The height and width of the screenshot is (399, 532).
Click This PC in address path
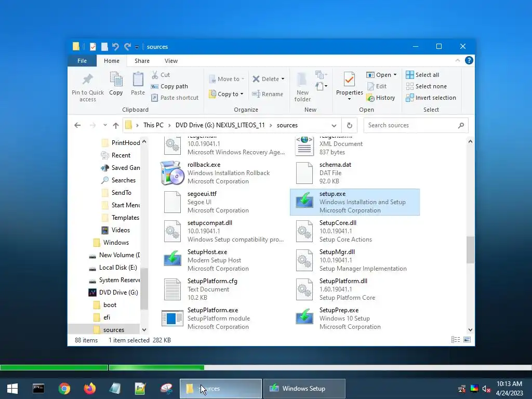pyautogui.click(x=153, y=125)
